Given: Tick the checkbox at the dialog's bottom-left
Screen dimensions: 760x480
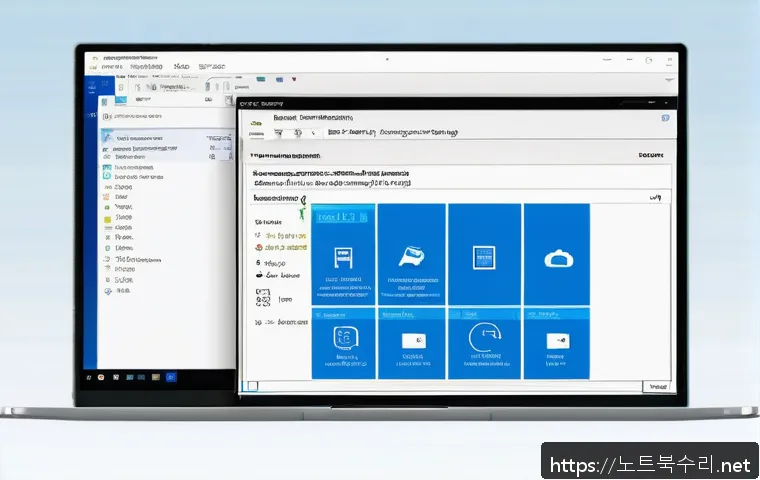Looking at the screenshot, I should [x=252, y=385].
